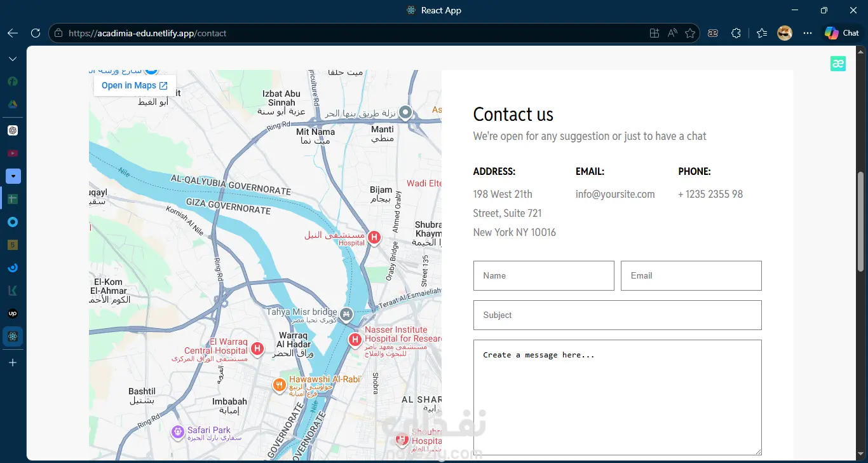
Task: Click the GIZA GOVERNORATE map label
Action: 228,206
